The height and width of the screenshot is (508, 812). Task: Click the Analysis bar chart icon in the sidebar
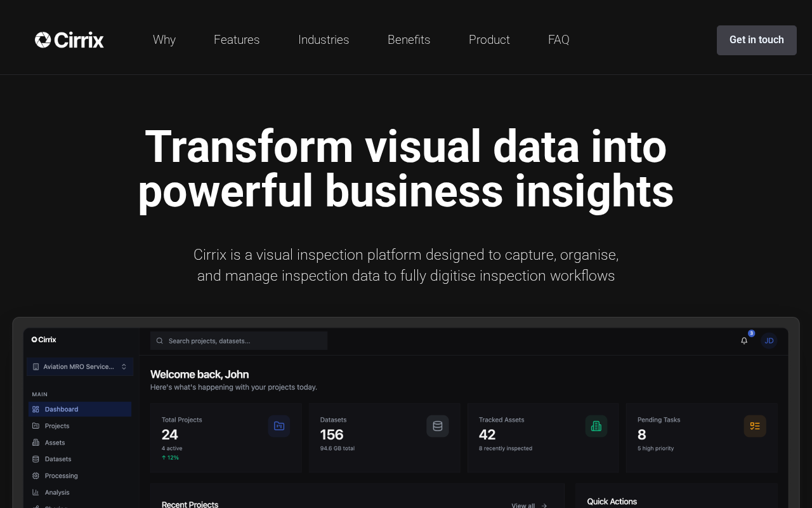point(36,492)
